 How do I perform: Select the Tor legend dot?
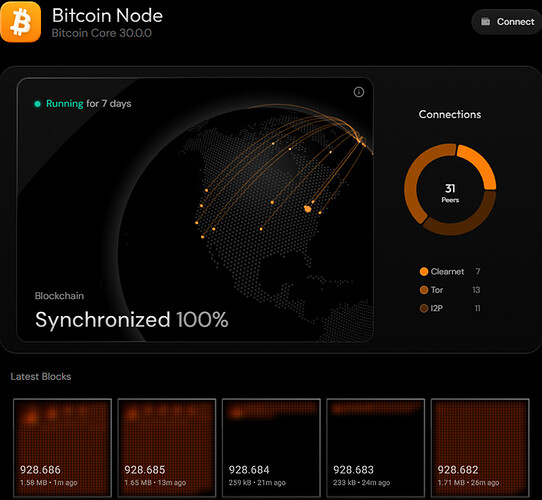click(424, 290)
